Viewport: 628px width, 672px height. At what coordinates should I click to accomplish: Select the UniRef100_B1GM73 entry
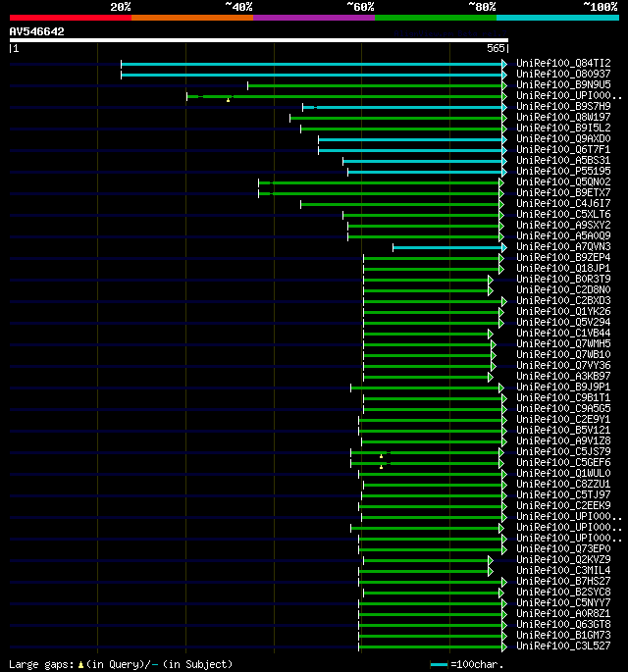click(563, 635)
